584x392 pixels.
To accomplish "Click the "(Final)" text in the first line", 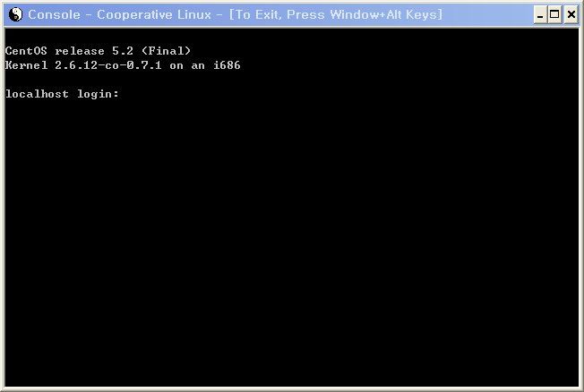I will point(166,51).
